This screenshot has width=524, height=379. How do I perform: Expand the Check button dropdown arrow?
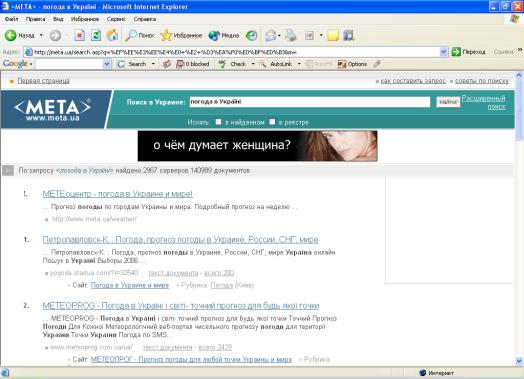pos(253,64)
